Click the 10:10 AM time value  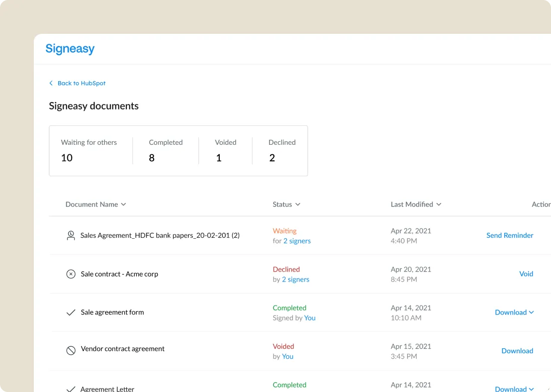[406, 318]
